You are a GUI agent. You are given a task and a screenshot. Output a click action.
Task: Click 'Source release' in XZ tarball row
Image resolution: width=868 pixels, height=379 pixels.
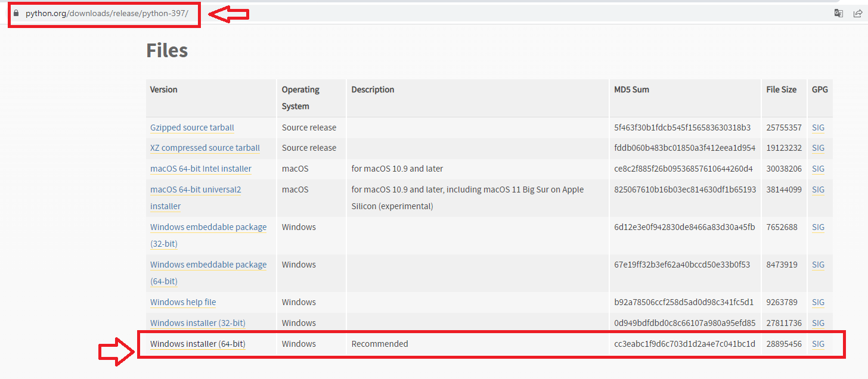309,148
